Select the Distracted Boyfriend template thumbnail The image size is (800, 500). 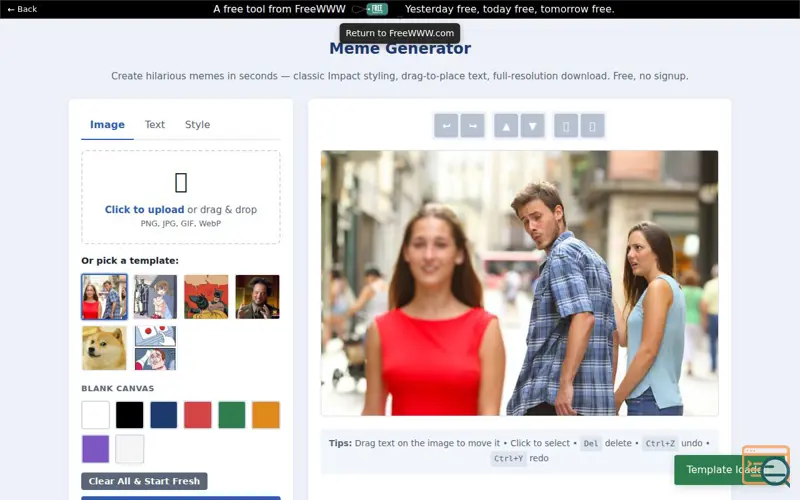pyautogui.click(x=104, y=297)
